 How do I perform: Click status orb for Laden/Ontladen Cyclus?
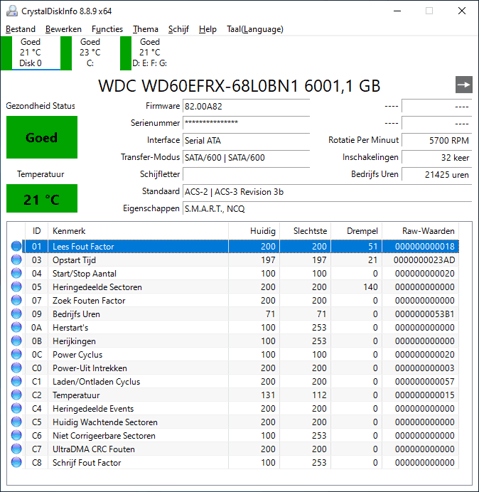click(16, 381)
